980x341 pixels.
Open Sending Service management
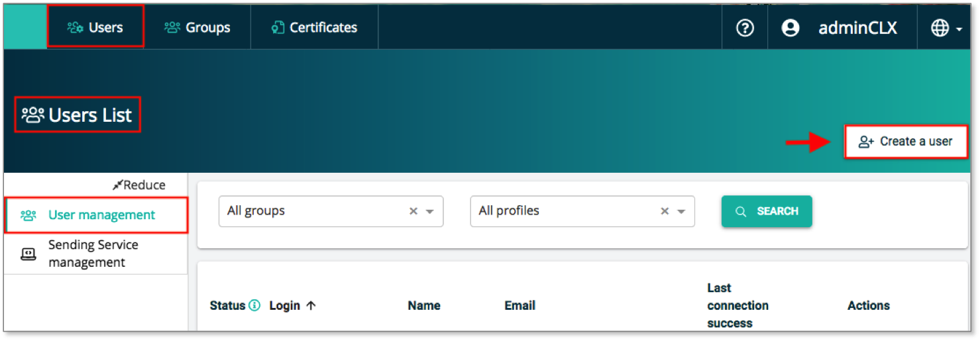click(x=93, y=254)
